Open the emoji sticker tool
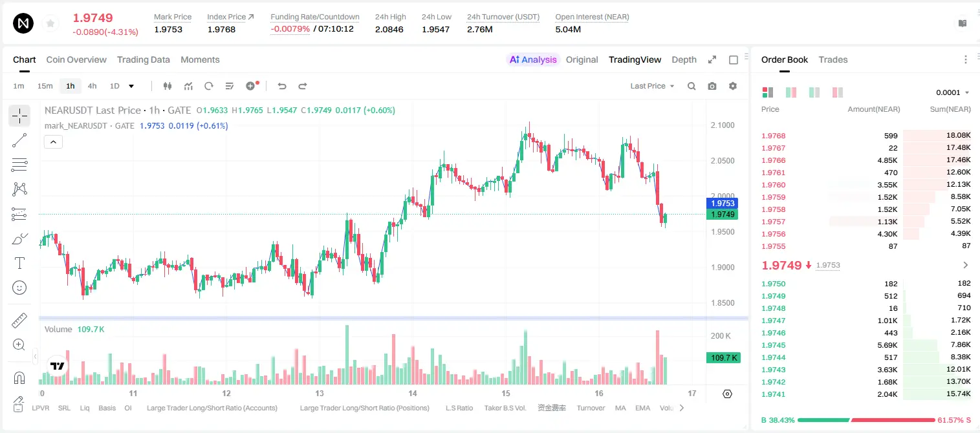The height and width of the screenshot is (433, 980). click(x=19, y=288)
